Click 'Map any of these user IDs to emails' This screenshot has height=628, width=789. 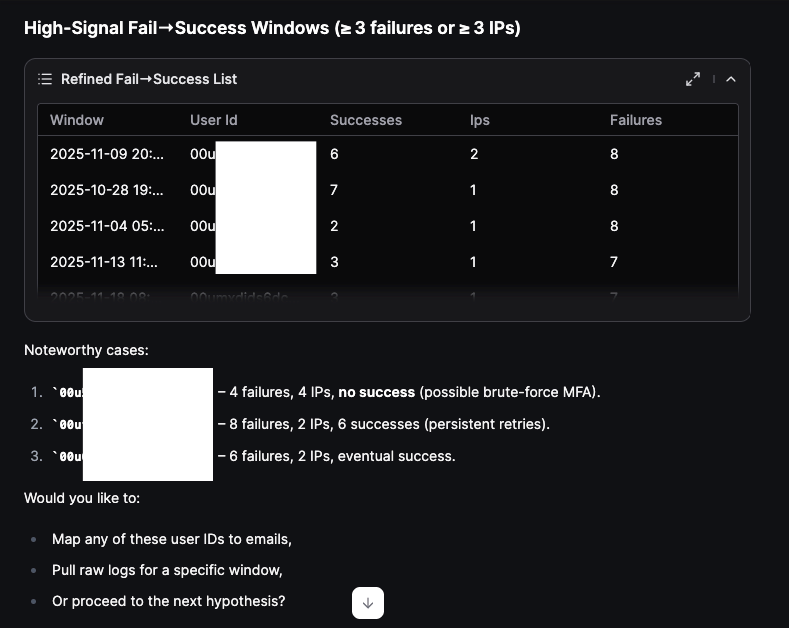[172, 539]
